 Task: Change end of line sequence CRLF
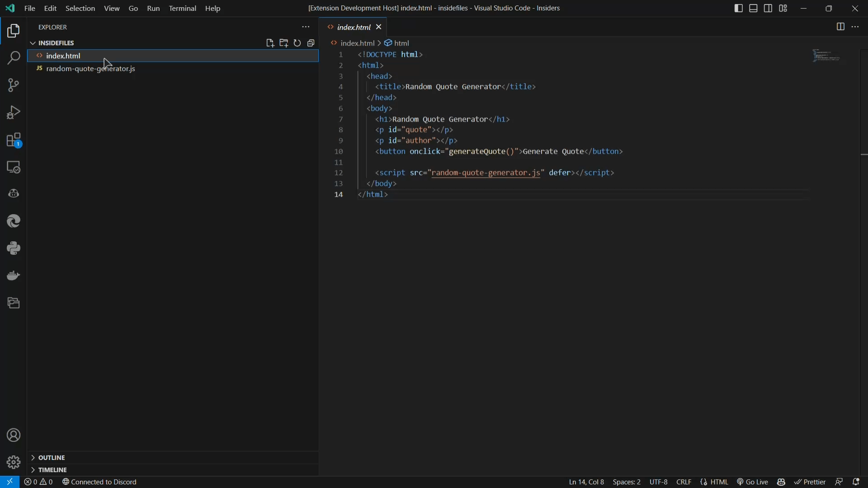coord(684,482)
